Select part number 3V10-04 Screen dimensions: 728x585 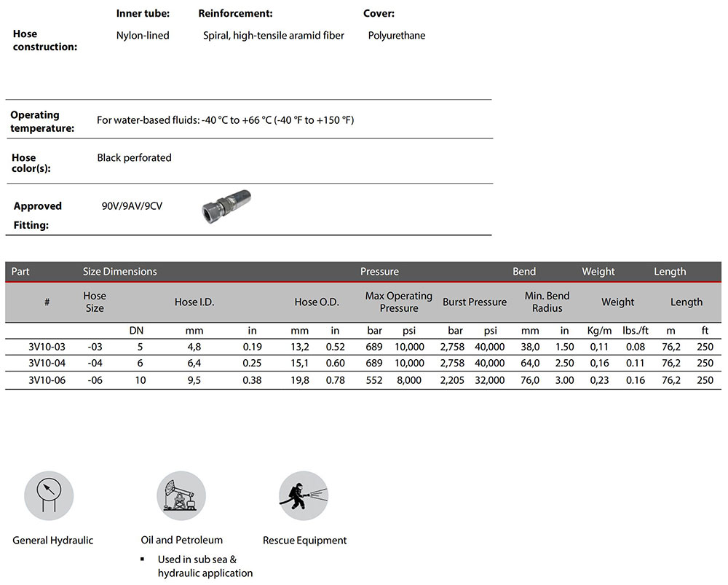pos(47,363)
